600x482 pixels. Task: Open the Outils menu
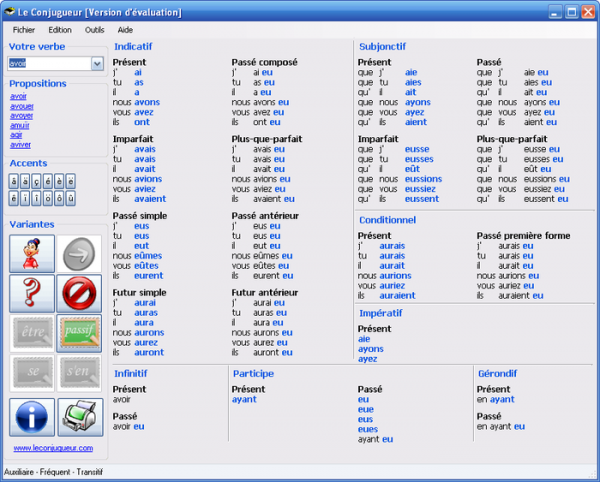tap(95, 30)
